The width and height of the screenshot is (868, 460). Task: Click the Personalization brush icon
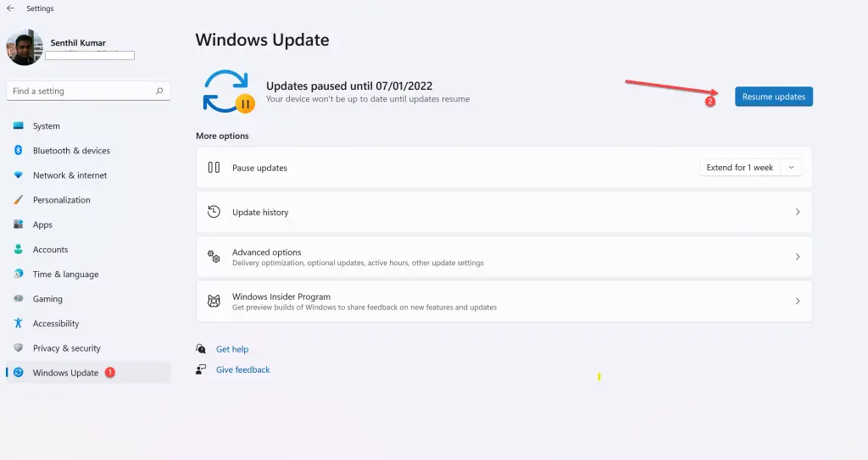pyautogui.click(x=19, y=200)
